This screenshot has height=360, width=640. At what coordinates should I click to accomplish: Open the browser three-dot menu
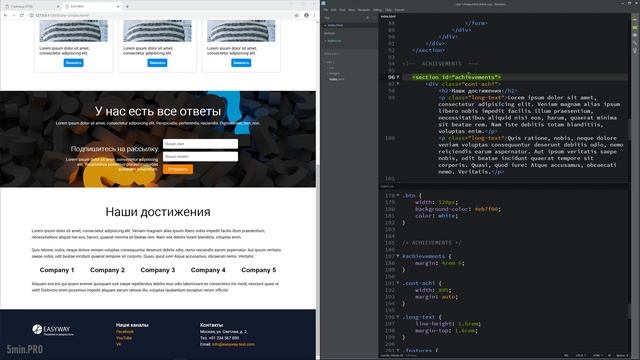pos(314,15)
